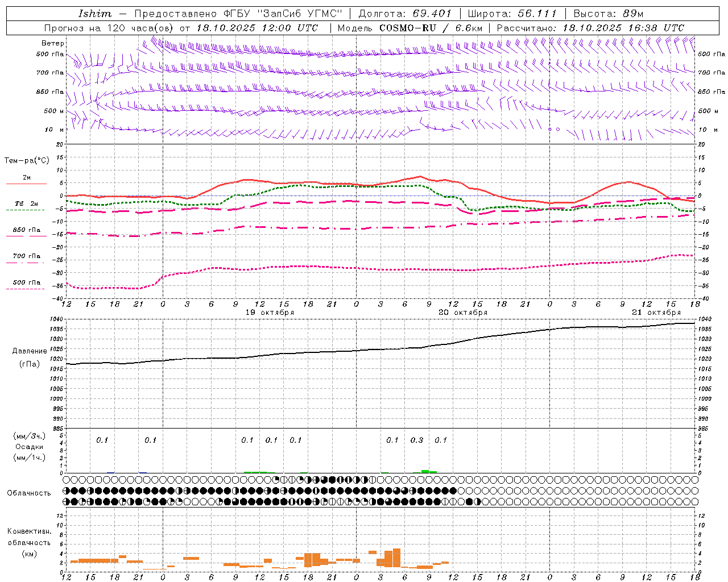Click the "Ветер" wind panel label

(53, 43)
